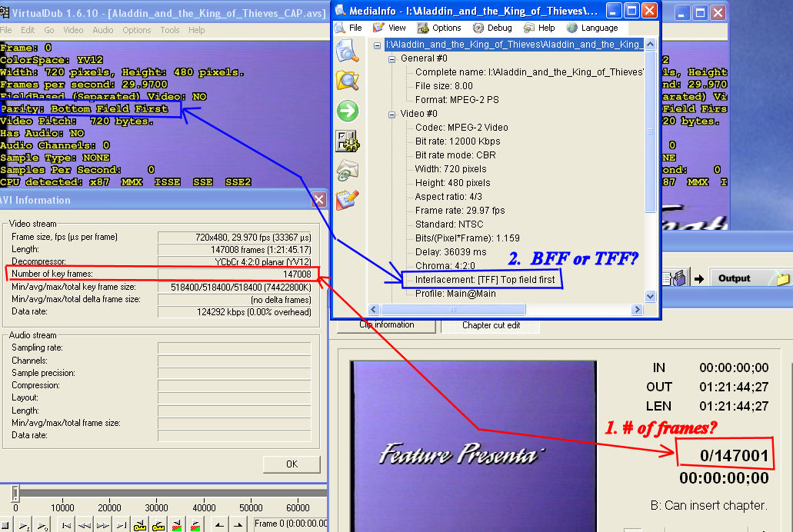This screenshot has height=532, width=793.
Task: Click next scene change icon
Action: click(195, 526)
